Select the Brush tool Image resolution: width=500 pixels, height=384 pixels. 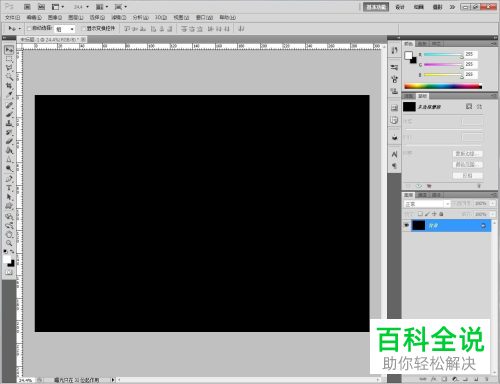click(x=9, y=115)
